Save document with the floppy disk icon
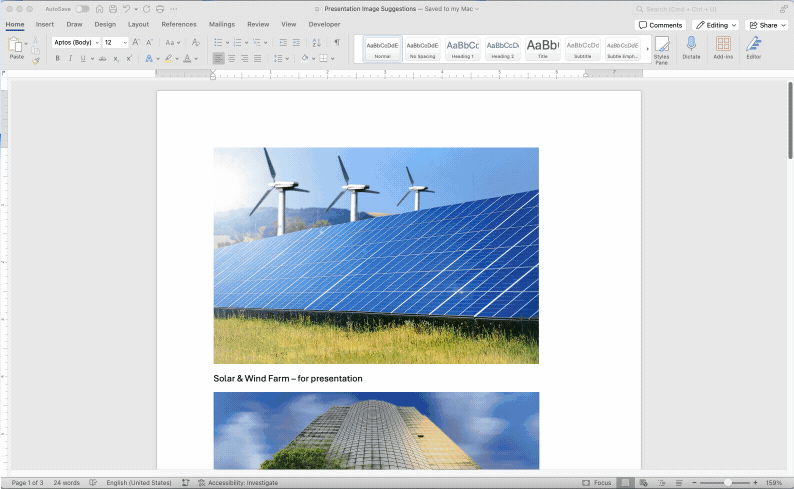 [113, 9]
